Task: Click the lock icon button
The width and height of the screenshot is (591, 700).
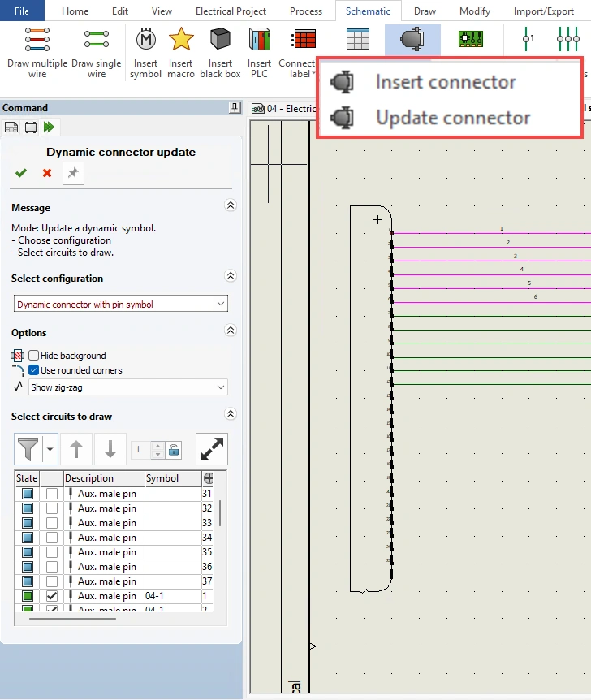Action: tap(174, 450)
